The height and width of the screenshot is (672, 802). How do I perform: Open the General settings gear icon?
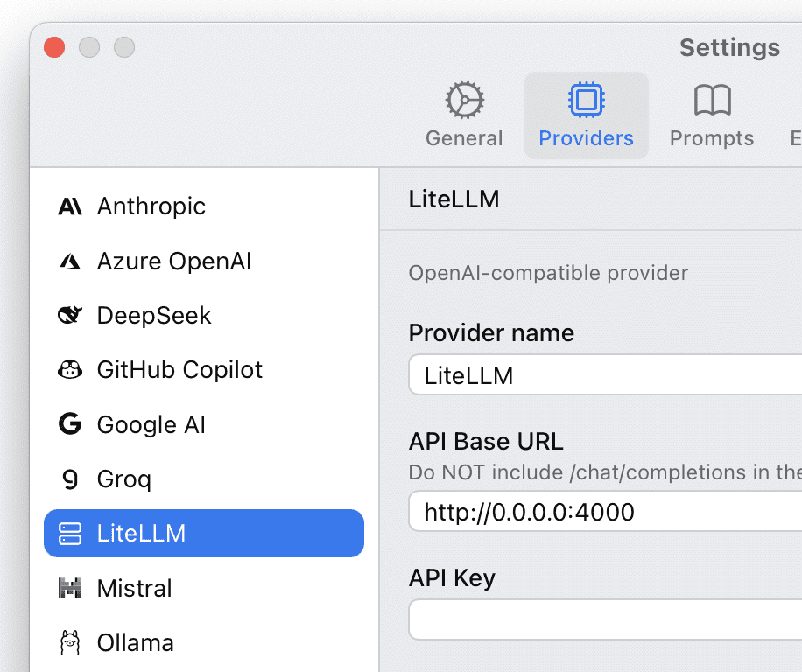[464, 101]
